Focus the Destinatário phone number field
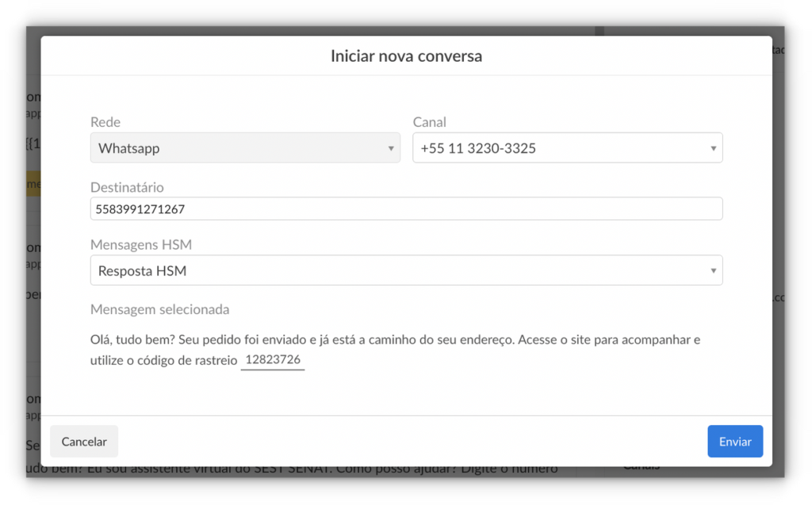This screenshot has height=505, width=812. [x=406, y=209]
